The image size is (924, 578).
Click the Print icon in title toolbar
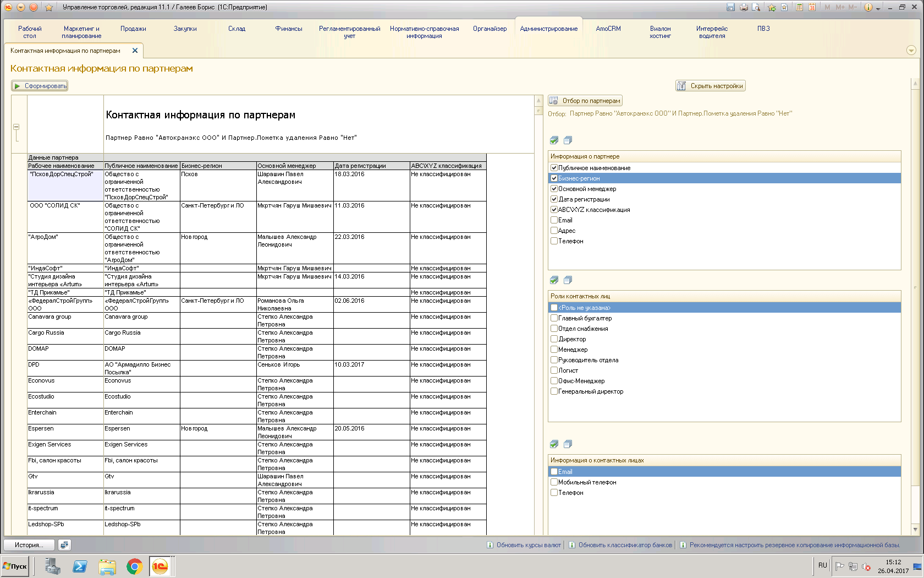[744, 7]
